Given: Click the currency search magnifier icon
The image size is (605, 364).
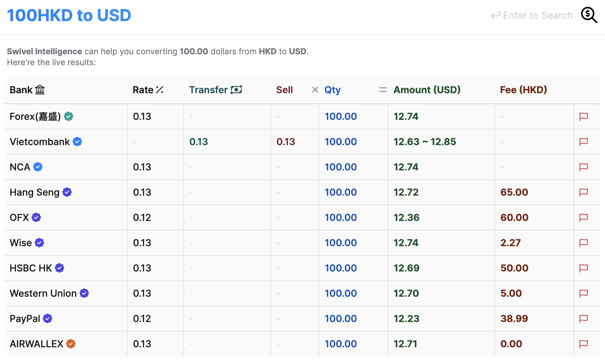Looking at the screenshot, I should click(589, 15).
